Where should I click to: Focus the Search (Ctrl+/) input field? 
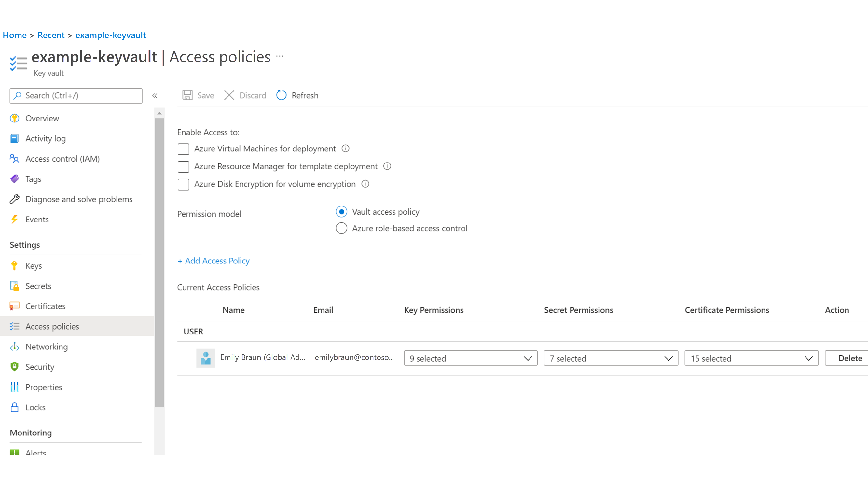pyautogui.click(x=76, y=96)
